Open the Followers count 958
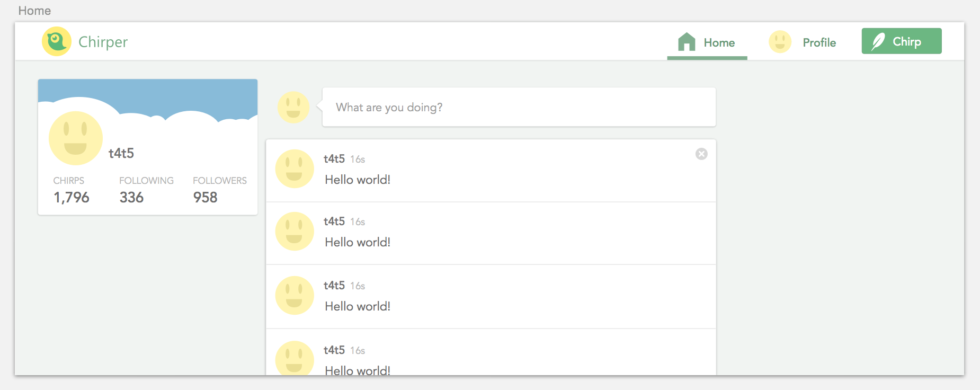The height and width of the screenshot is (390, 980). click(205, 197)
